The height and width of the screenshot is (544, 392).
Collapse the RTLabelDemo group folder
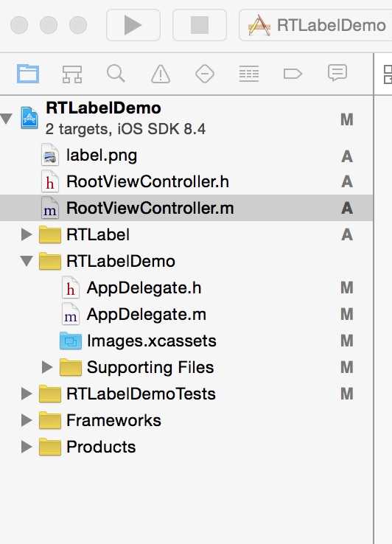[x=27, y=260]
